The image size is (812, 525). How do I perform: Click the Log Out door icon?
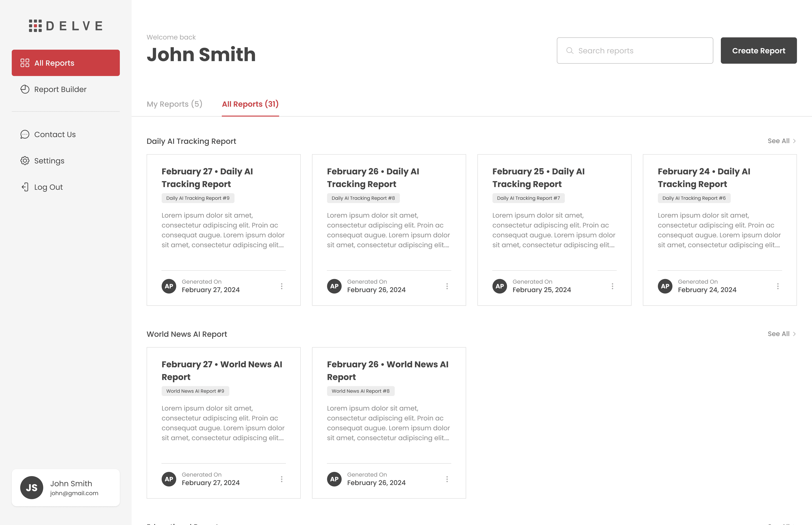25,187
